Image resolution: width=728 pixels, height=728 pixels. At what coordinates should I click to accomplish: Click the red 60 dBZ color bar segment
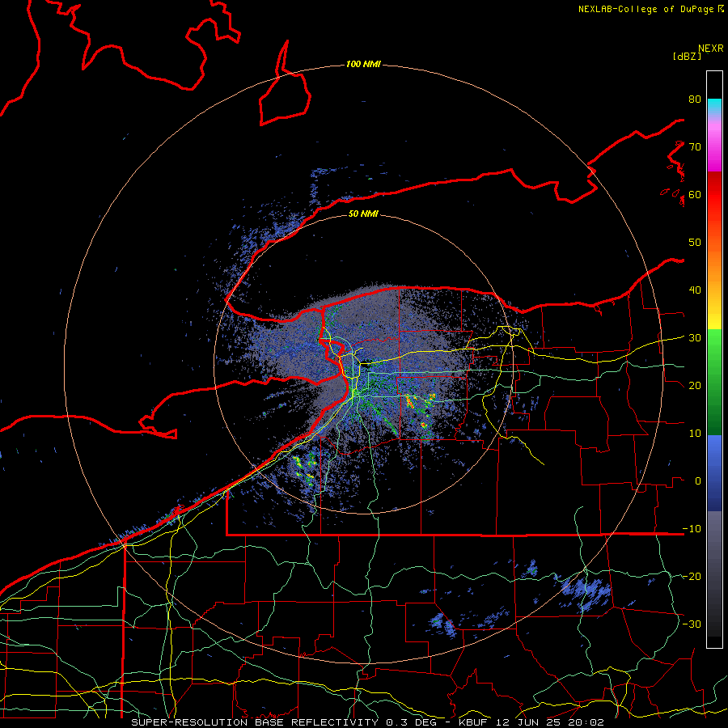tap(714, 195)
